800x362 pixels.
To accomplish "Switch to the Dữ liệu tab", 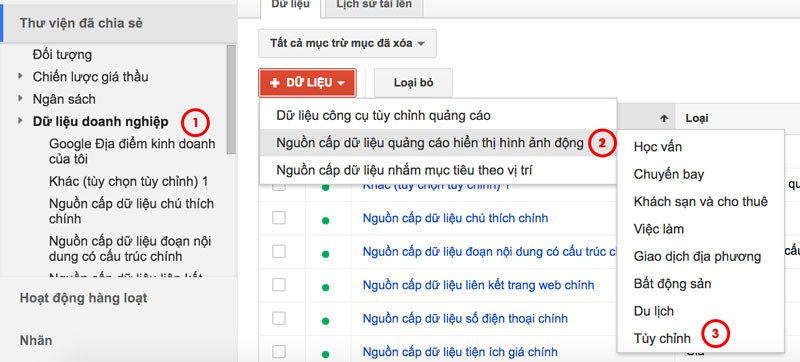I will [x=290, y=6].
